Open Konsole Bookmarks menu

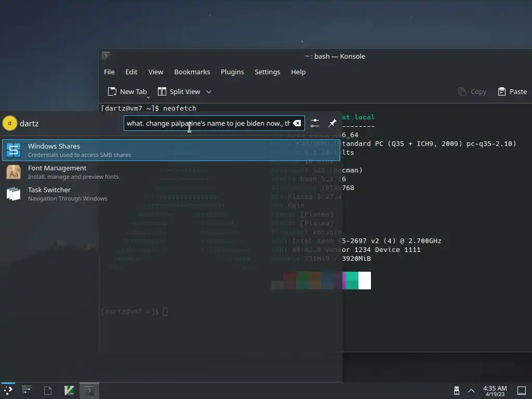[x=192, y=72]
